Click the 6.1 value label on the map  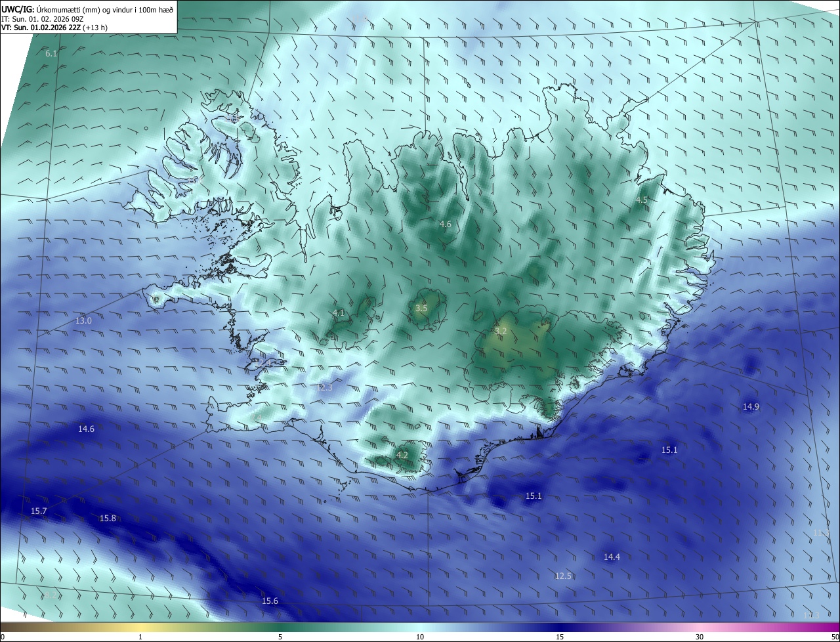[x=51, y=54]
